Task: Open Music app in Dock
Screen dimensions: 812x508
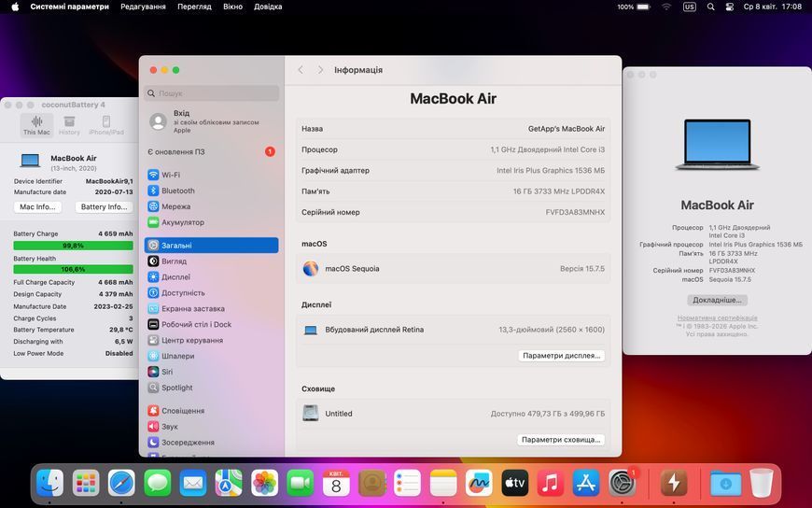Action: (551, 483)
